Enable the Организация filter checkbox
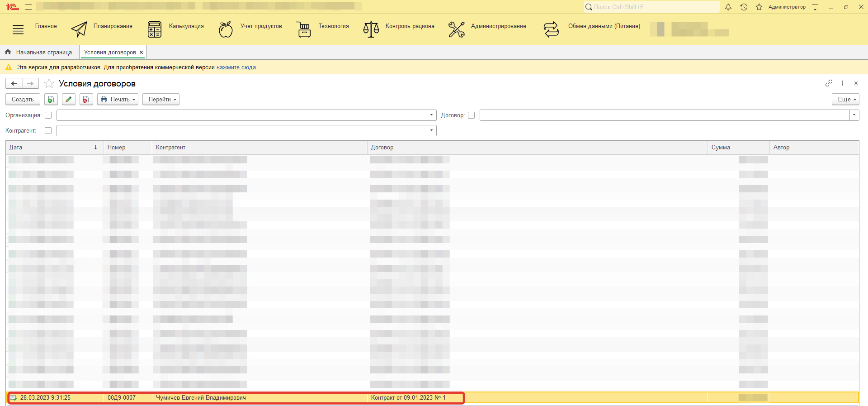Image resolution: width=868 pixels, height=406 pixels. (48, 115)
